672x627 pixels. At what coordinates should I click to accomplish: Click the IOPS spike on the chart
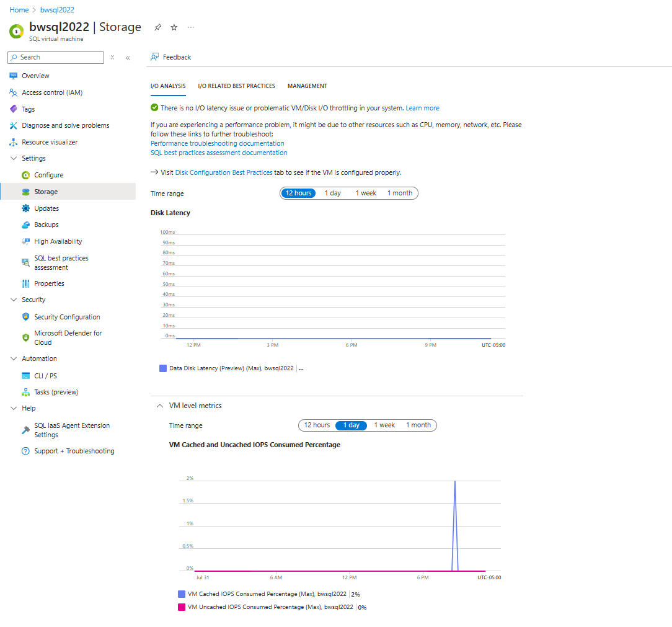pos(454,526)
